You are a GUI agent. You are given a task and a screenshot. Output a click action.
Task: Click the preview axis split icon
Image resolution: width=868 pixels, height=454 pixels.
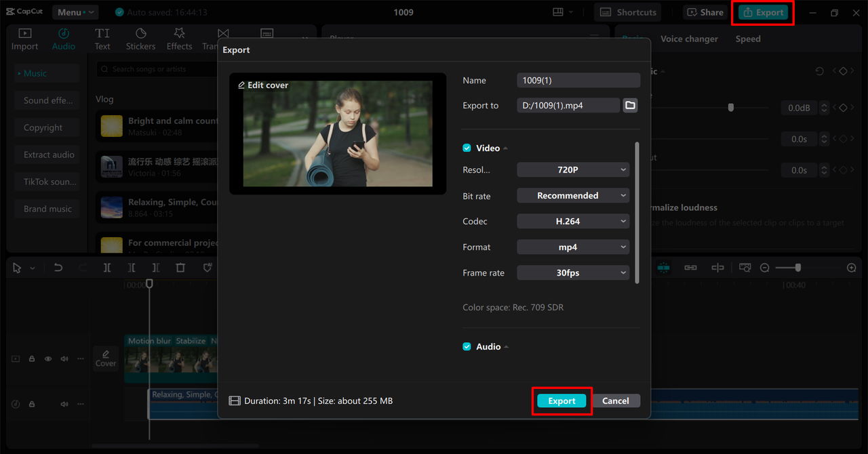(717, 268)
